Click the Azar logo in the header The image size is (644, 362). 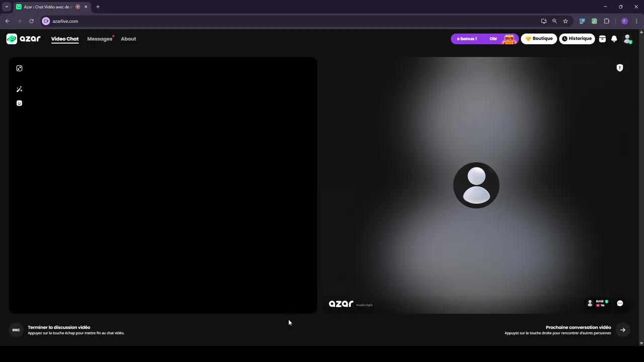[x=23, y=39]
